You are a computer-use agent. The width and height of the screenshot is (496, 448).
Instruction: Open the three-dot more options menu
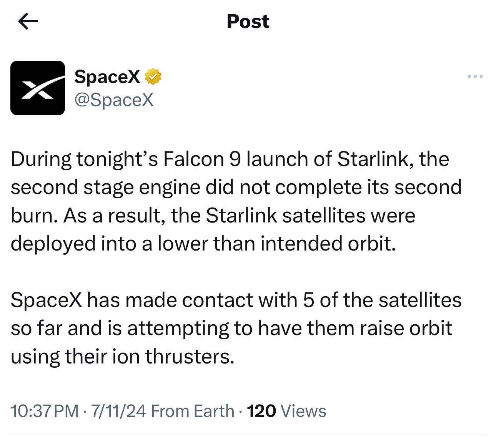pos(475,77)
